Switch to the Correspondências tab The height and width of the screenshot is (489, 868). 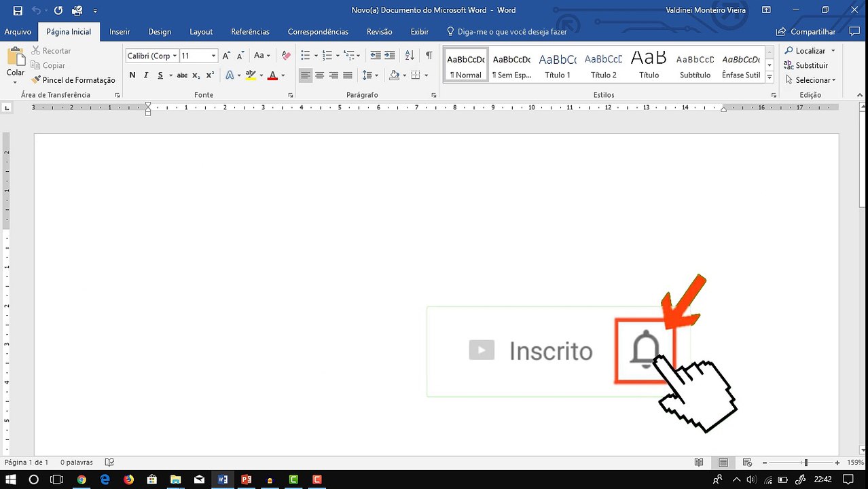[318, 31]
